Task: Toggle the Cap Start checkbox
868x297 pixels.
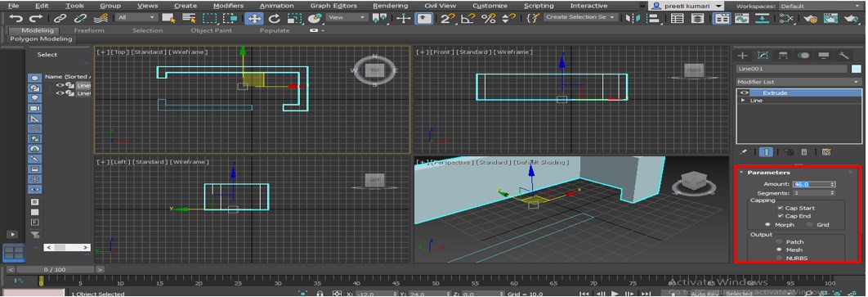Action: 780,208
